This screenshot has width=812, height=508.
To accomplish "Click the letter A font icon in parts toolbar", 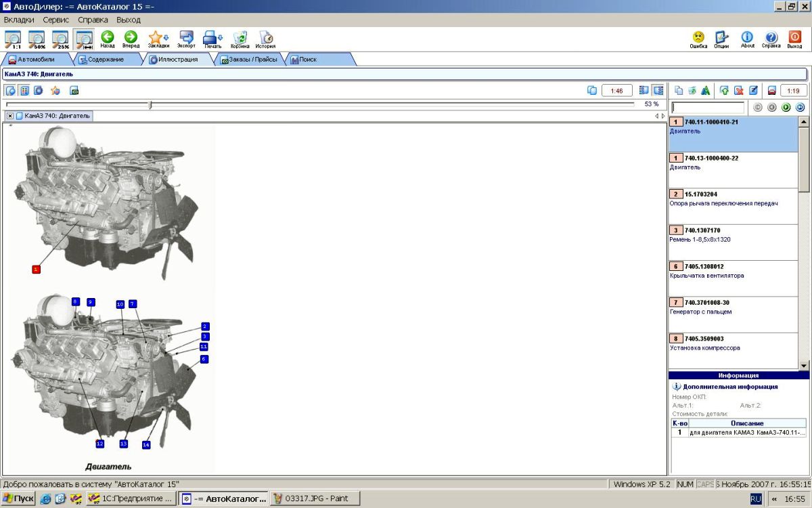I will coord(706,90).
